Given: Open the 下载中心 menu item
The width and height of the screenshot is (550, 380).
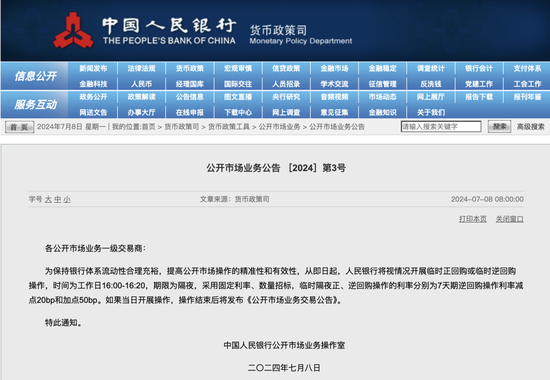Looking at the screenshot, I should [x=238, y=112].
